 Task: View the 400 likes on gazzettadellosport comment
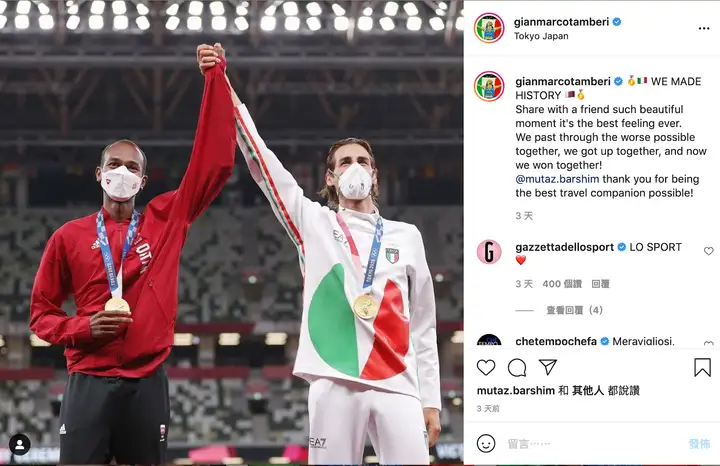pyautogui.click(x=562, y=284)
